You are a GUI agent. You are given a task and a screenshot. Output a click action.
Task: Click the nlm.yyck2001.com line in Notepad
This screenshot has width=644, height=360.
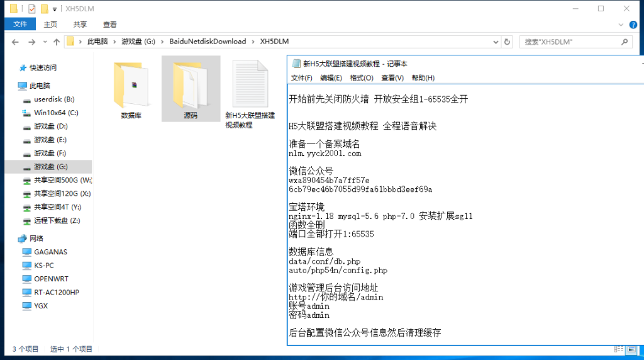click(325, 154)
